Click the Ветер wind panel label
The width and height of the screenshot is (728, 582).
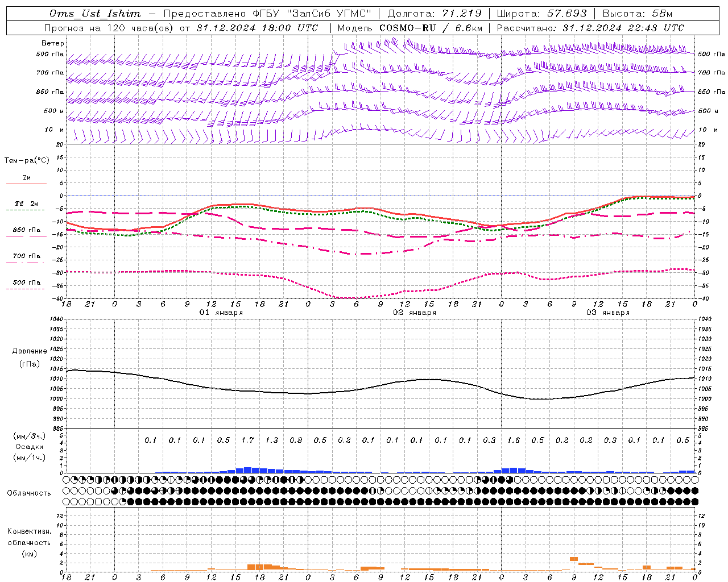coord(53,43)
